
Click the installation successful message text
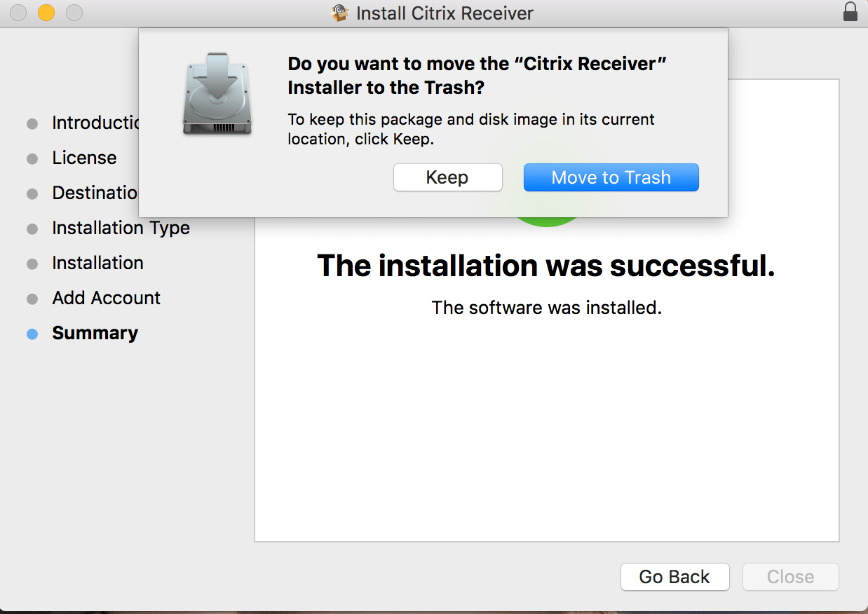pyautogui.click(x=546, y=266)
